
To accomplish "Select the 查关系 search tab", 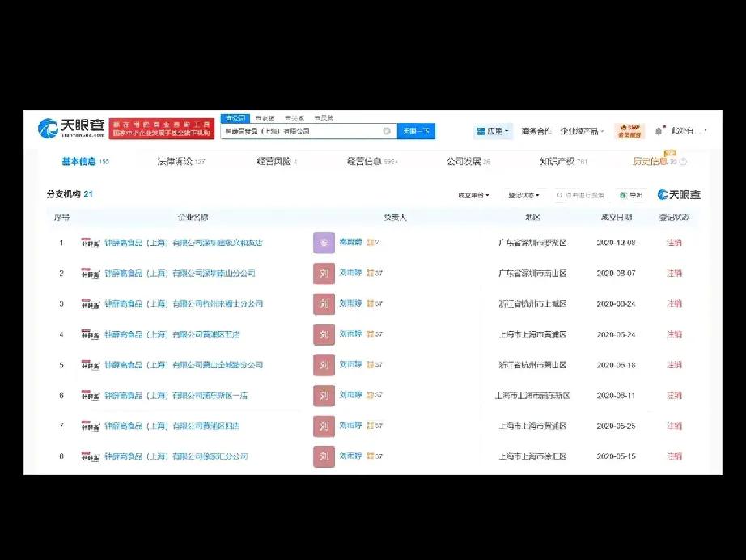I will click(295, 118).
